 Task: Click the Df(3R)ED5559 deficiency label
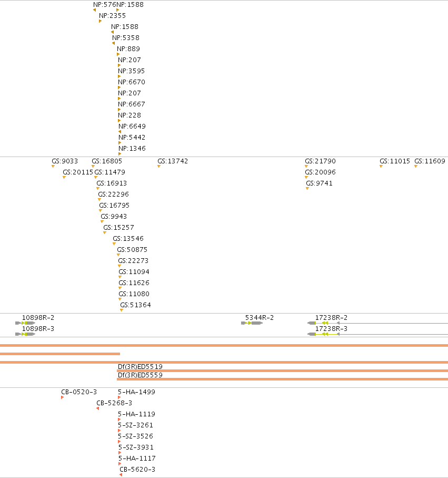click(140, 375)
